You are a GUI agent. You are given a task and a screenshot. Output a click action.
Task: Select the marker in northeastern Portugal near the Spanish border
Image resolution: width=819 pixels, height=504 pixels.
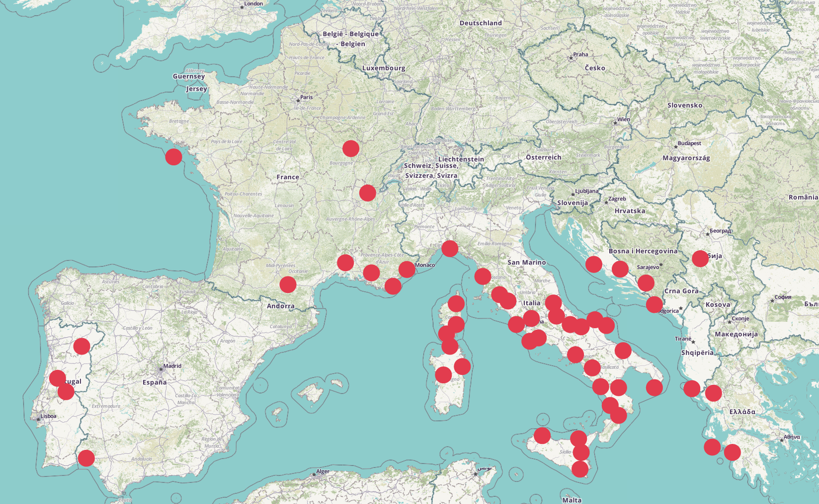(82, 346)
